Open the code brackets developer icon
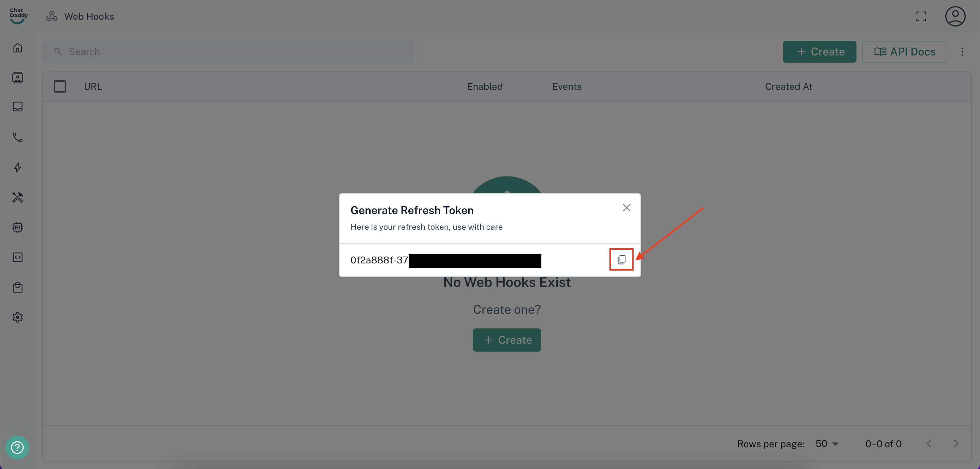This screenshot has width=980, height=469. click(x=17, y=258)
